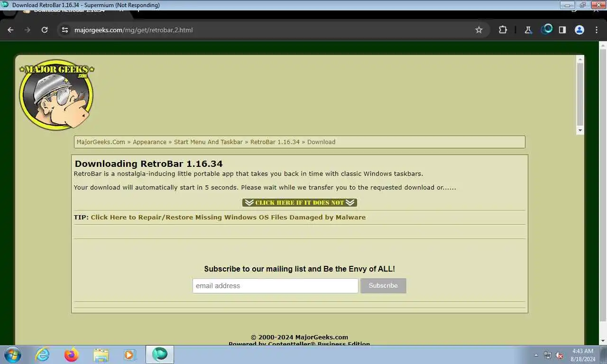Open the browser three-dot menu
607x364 pixels.
[597, 30]
